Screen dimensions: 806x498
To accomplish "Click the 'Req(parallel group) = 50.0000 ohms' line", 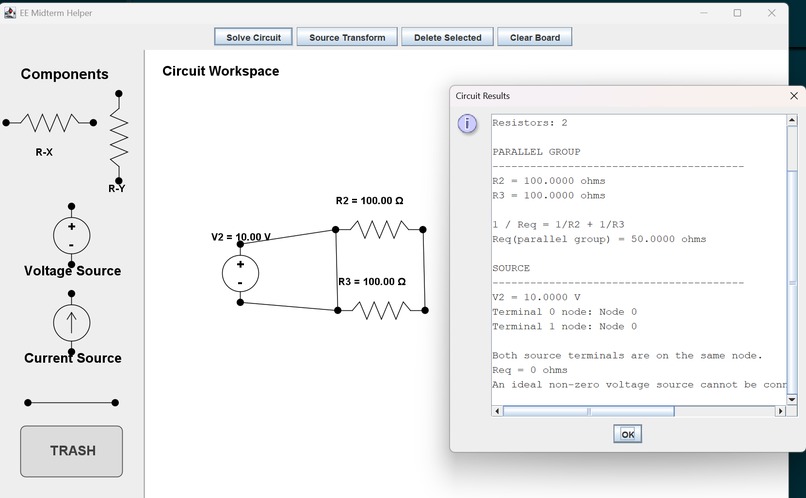I will point(599,239).
